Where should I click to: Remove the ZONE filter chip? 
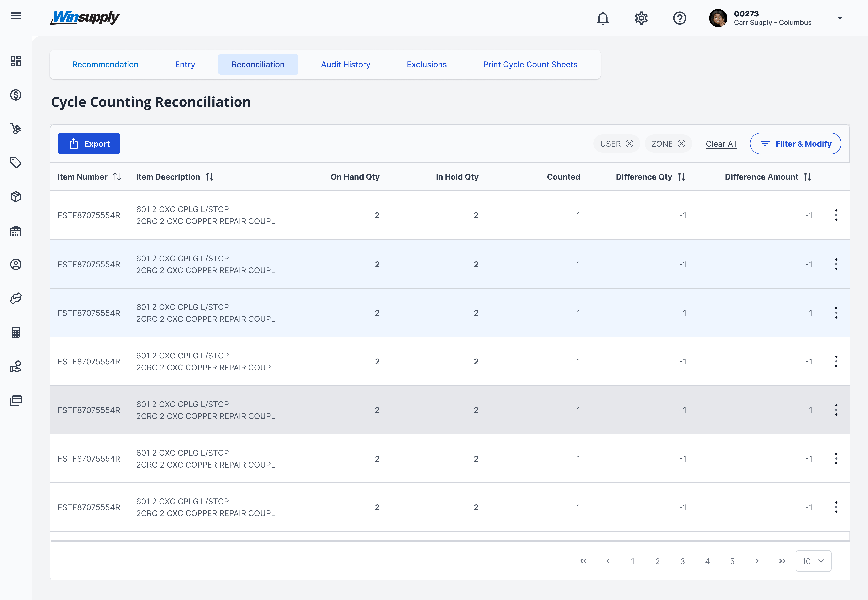tap(681, 144)
